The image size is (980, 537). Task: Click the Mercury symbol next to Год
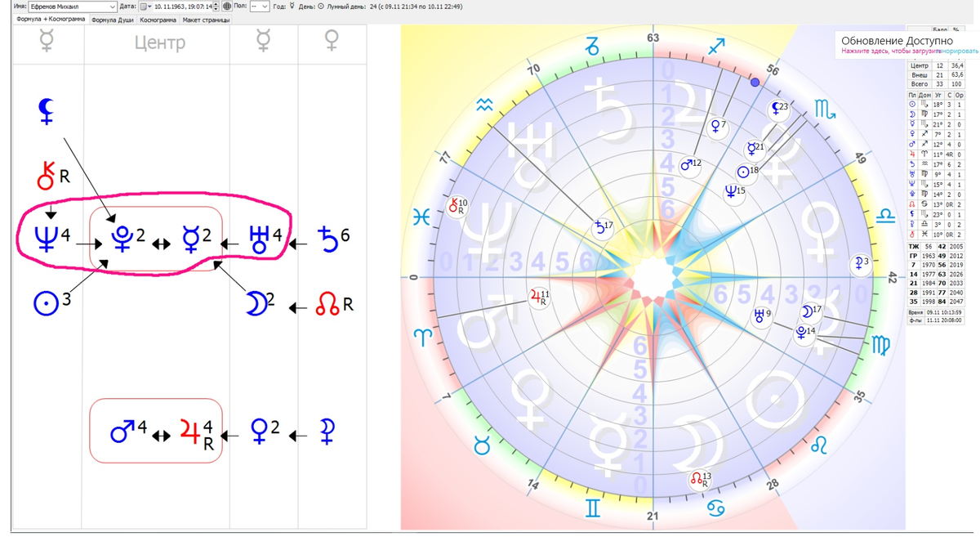[x=292, y=6]
